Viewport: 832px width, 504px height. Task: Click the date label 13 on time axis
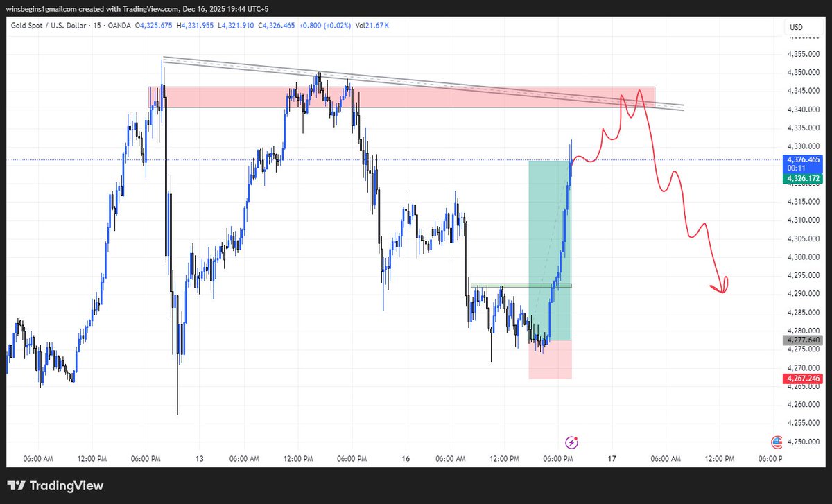pyautogui.click(x=200, y=459)
